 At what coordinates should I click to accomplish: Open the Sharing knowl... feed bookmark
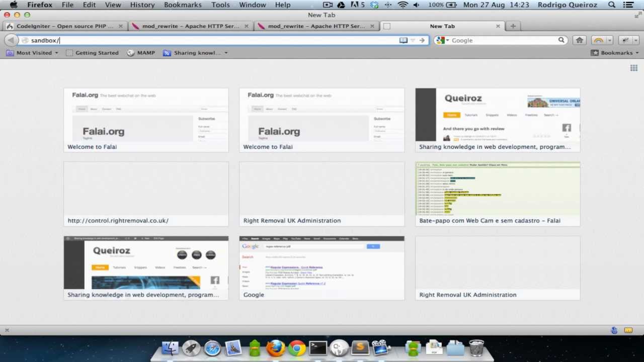(x=192, y=53)
